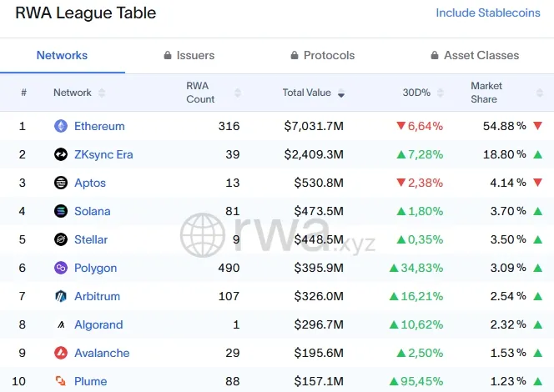This screenshot has height=392, width=554.
Task: Click the Stellar network logo icon
Action: coord(61,239)
